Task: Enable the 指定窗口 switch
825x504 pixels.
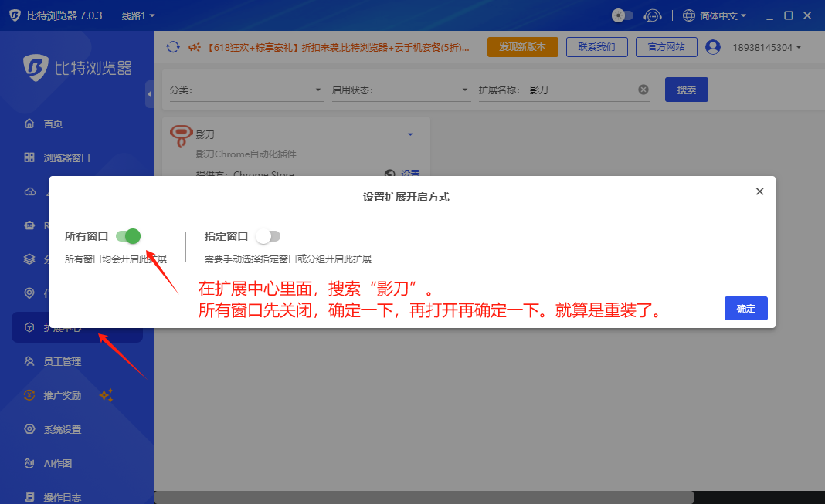Action: [x=268, y=236]
